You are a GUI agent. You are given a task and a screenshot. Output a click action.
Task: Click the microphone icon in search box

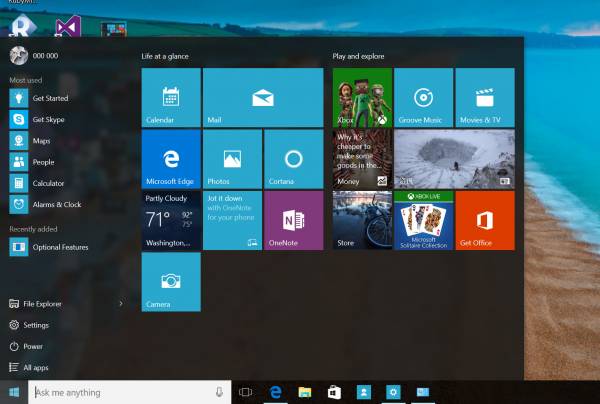(x=219, y=392)
